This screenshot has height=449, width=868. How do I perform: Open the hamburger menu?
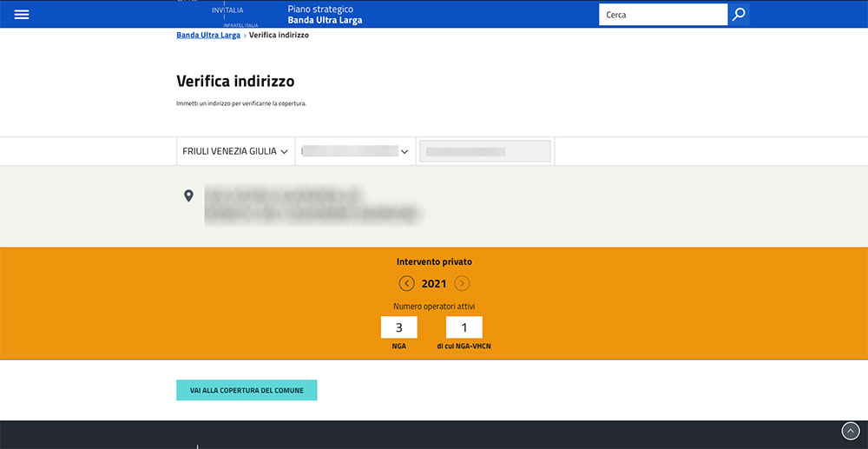coord(22,15)
